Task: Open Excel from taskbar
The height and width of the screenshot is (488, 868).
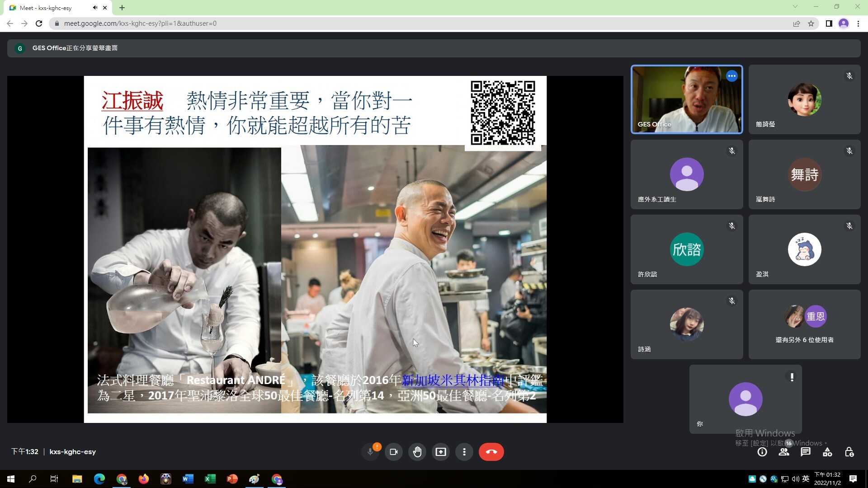Action: [210, 479]
